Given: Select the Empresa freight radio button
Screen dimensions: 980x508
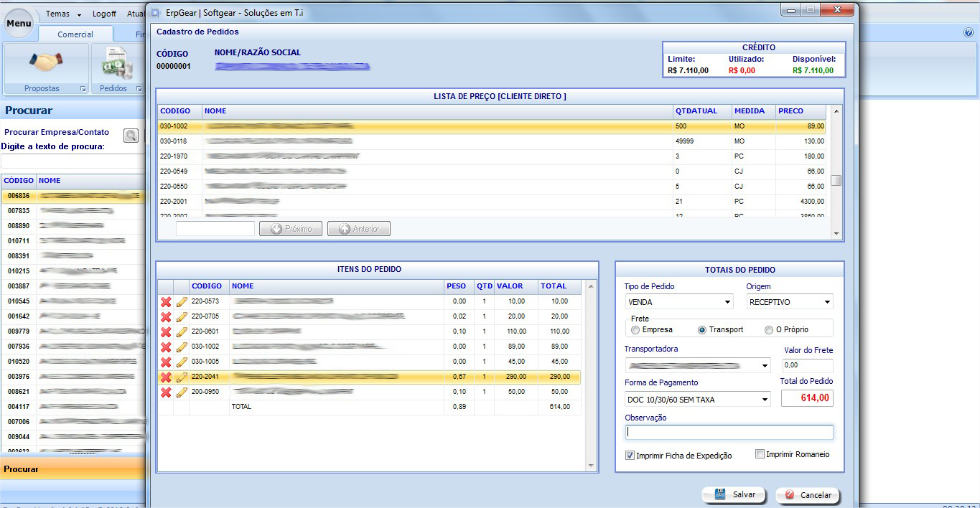Looking at the screenshot, I should 635,330.
